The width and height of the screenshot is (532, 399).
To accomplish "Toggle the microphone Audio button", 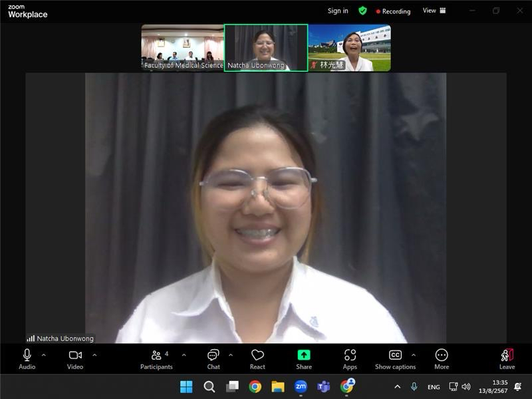I will pyautogui.click(x=27, y=356).
